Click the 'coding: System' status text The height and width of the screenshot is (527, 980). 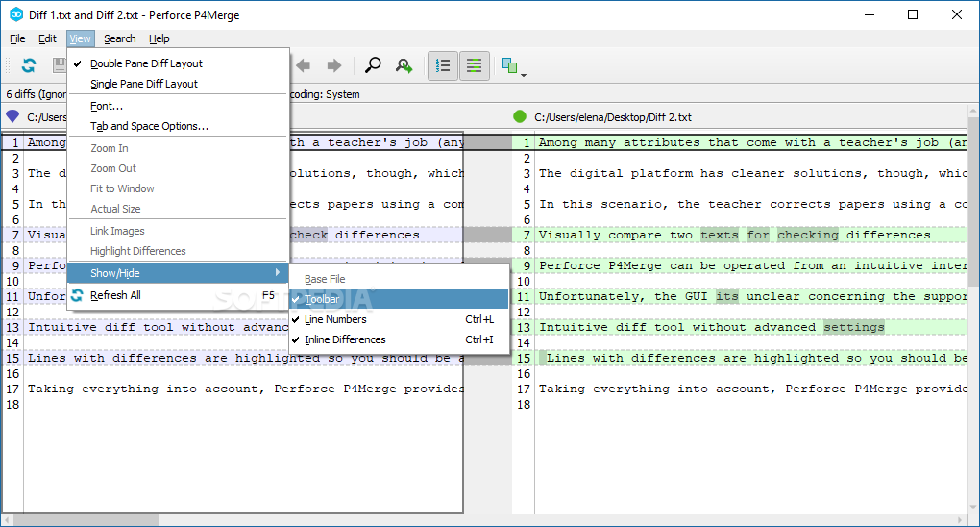coord(325,94)
